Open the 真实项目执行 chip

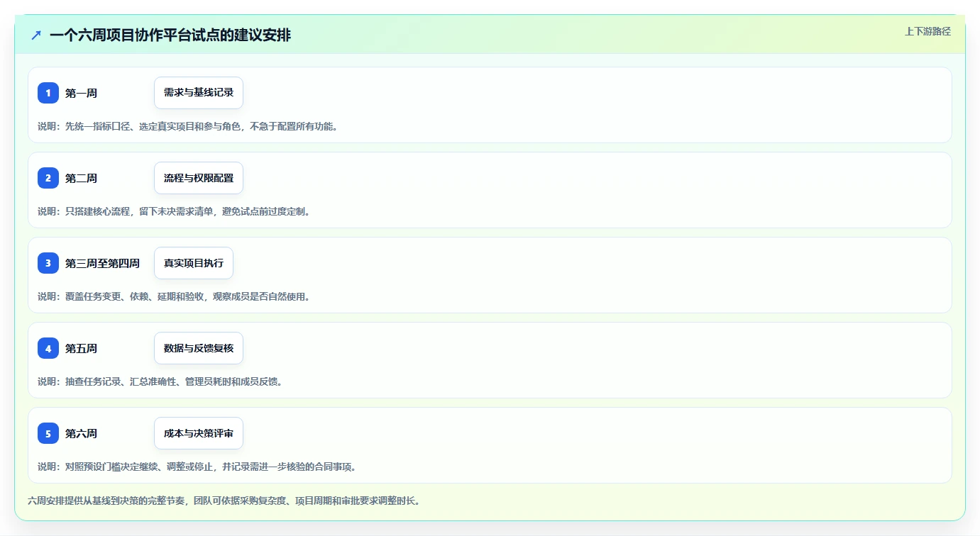click(x=194, y=263)
